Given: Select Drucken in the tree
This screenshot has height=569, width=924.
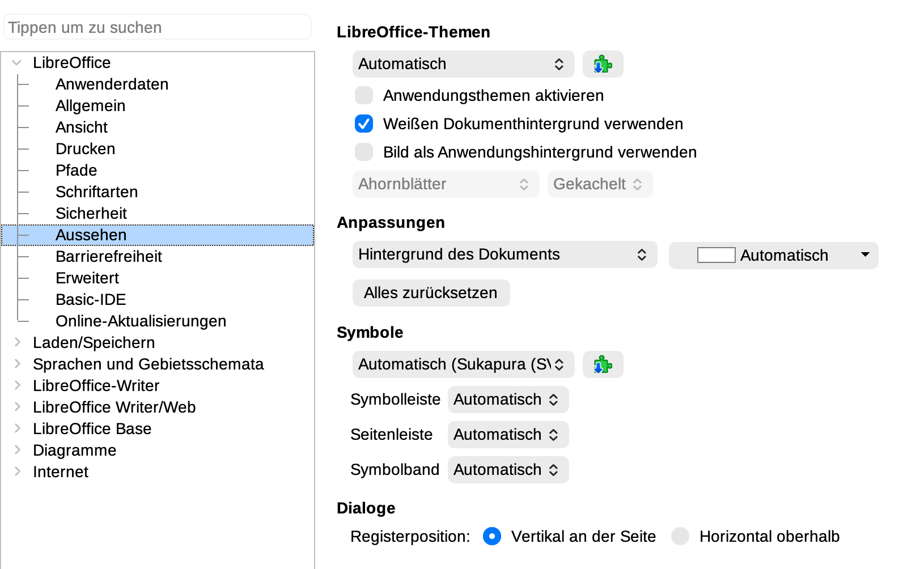Looking at the screenshot, I should coord(85,148).
